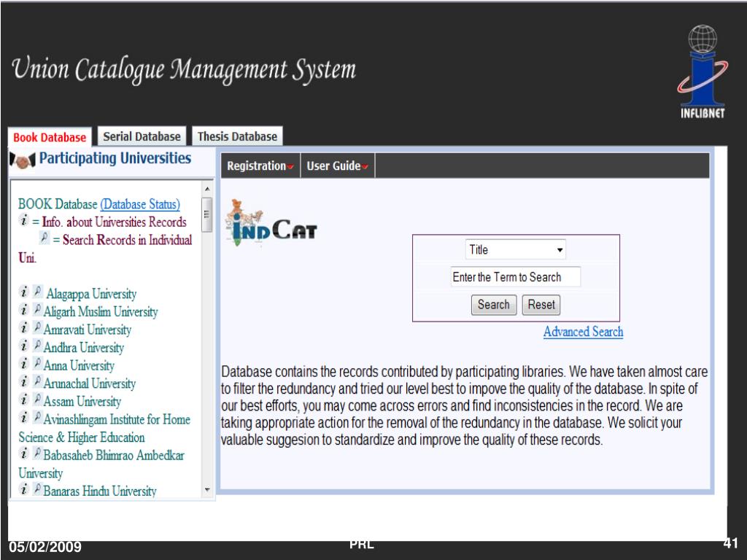
Task: Click search icon beside Andhra University
Action: (38, 345)
